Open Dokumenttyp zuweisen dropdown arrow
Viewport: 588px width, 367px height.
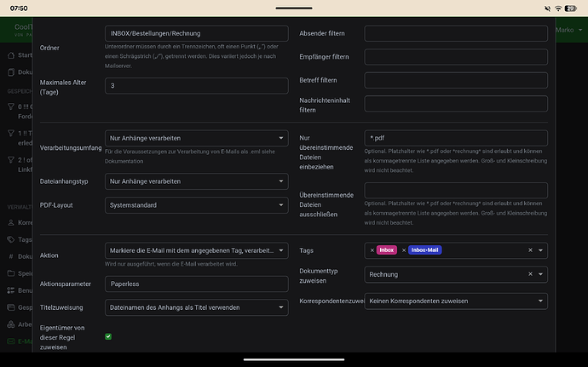point(540,274)
